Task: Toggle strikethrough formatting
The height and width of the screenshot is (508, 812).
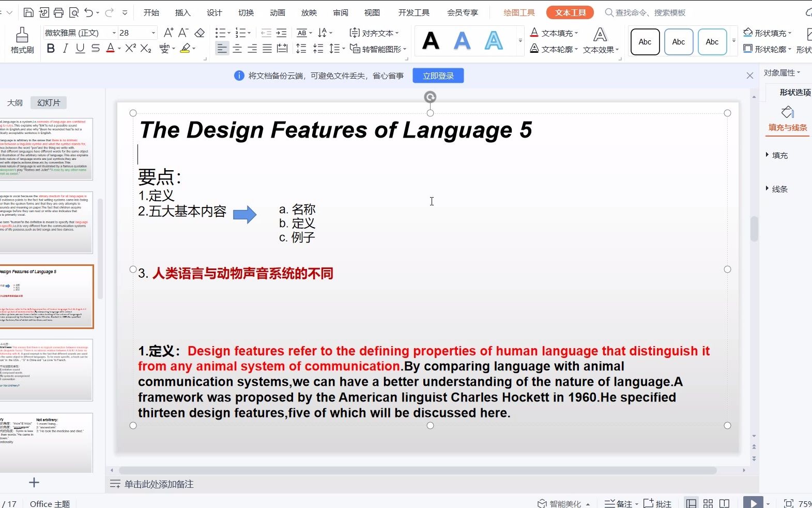Action: point(95,49)
